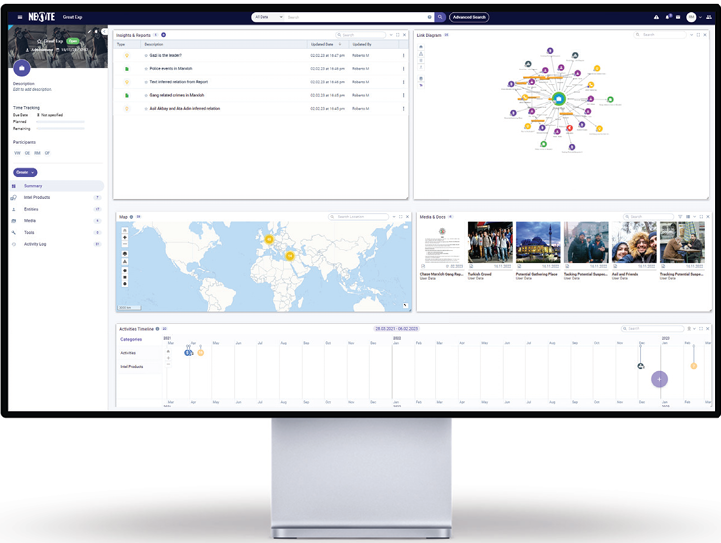Add a new insight with the plus icon

163,35
